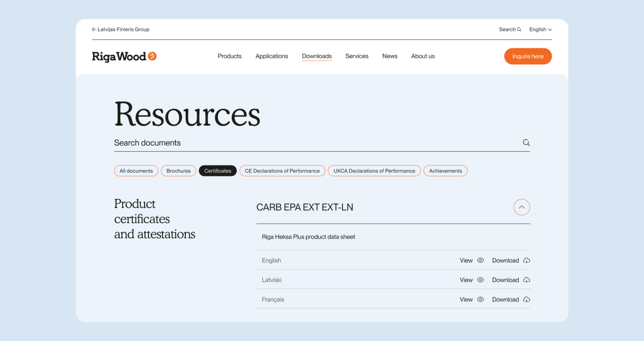Screen dimensions: 644x341
Task: Click the RigaWood logo
Action: pyautogui.click(x=124, y=57)
